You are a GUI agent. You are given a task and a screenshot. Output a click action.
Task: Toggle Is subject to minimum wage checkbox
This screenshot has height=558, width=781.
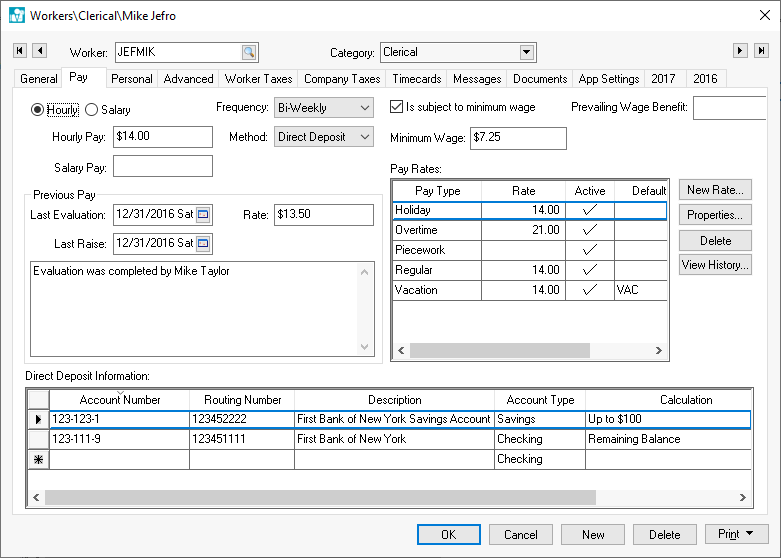[x=396, y=107]
